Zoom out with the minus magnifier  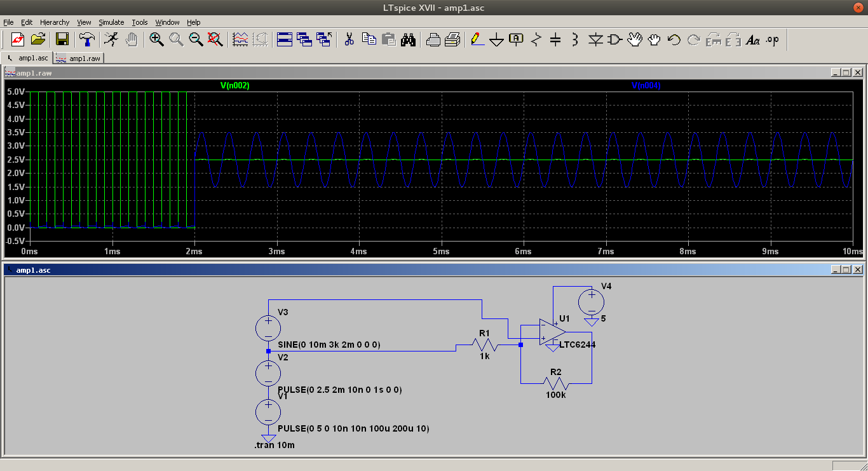click(x=196, y=39)
